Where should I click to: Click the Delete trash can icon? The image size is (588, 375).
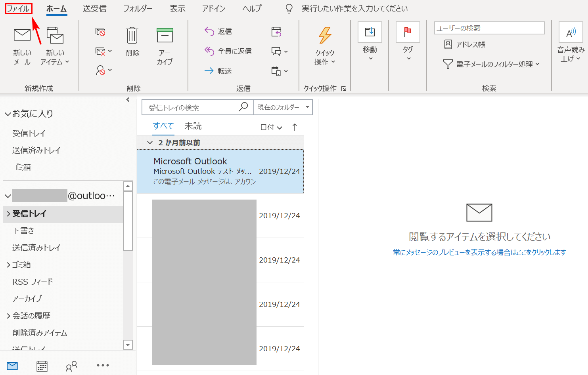click(132, 35)
